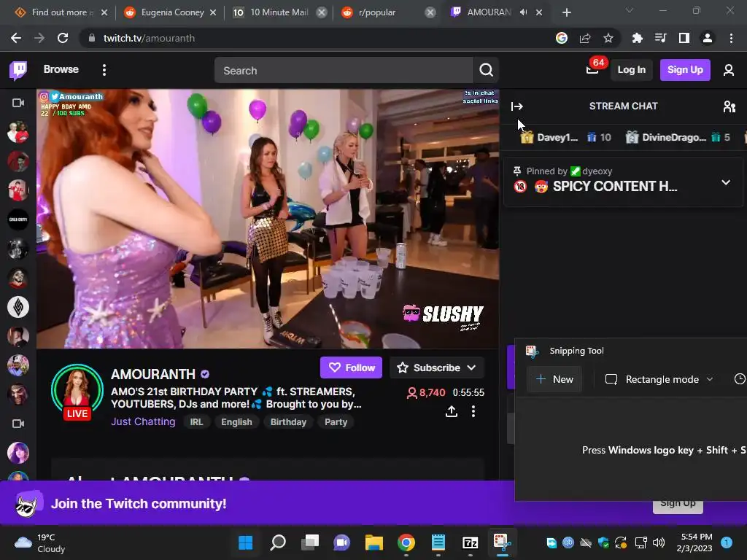Open Chrome extensions puzzle icon

click(x=637, y=38)
